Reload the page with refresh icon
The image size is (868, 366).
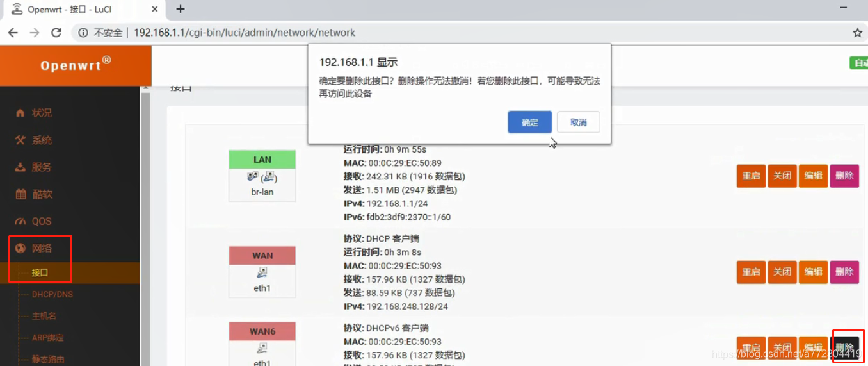(56, 33)
